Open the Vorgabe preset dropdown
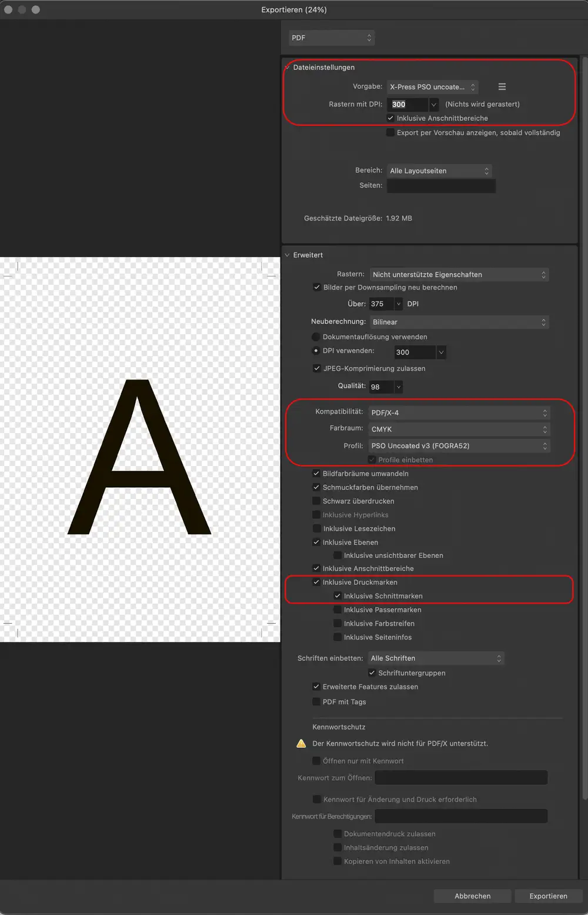 [x=432, y=87]
